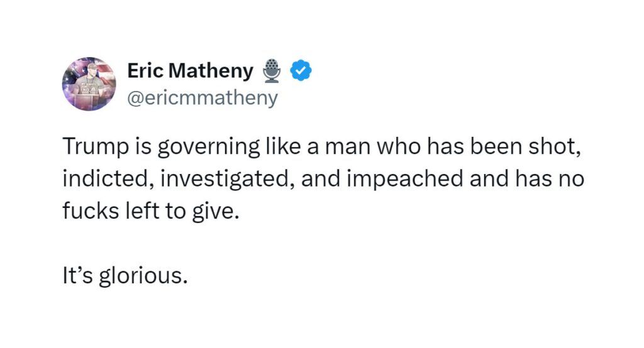Click "no" ending the second line
Screen dimensions: 644x348
[571, 179]
